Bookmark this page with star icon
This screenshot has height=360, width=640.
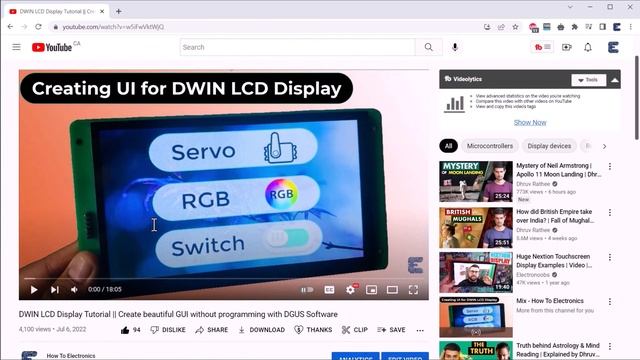point(515,27)
